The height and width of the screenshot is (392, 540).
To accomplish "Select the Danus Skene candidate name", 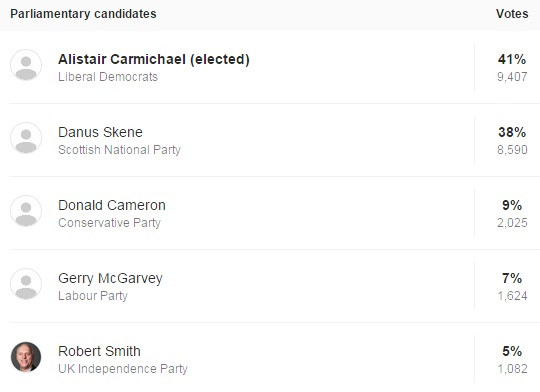I will click(x=100, y=132).
